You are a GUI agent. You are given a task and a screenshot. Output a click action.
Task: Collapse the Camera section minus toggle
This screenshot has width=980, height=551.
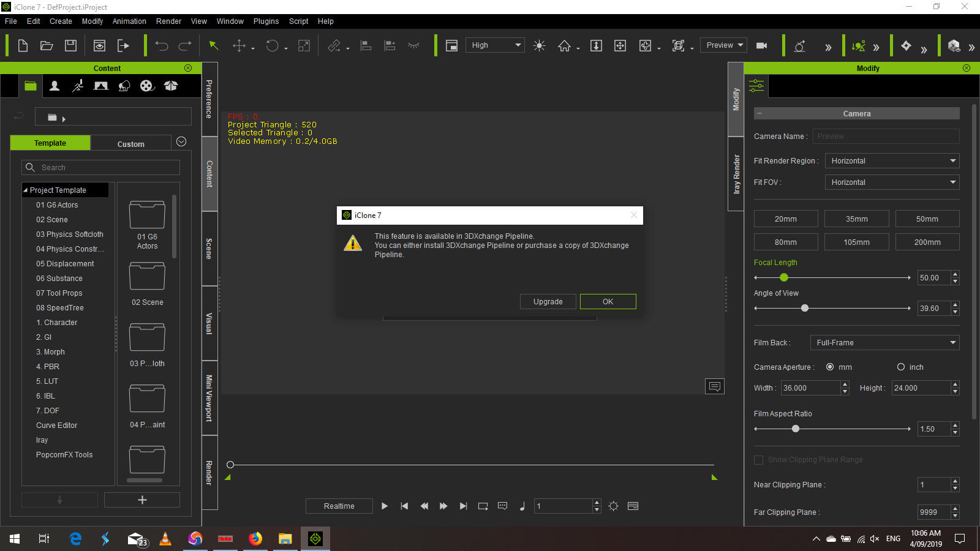pos(759,114)
